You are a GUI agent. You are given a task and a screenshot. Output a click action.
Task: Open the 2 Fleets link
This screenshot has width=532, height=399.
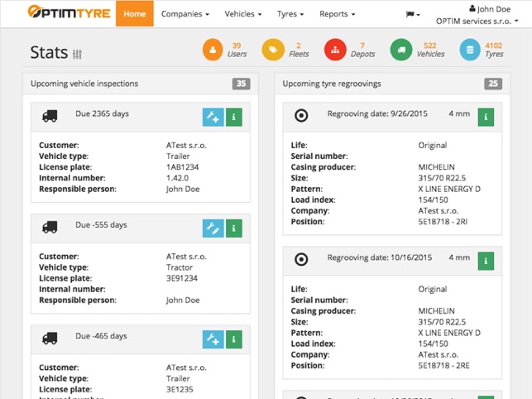pyautogui.click(x=299, y=50)
